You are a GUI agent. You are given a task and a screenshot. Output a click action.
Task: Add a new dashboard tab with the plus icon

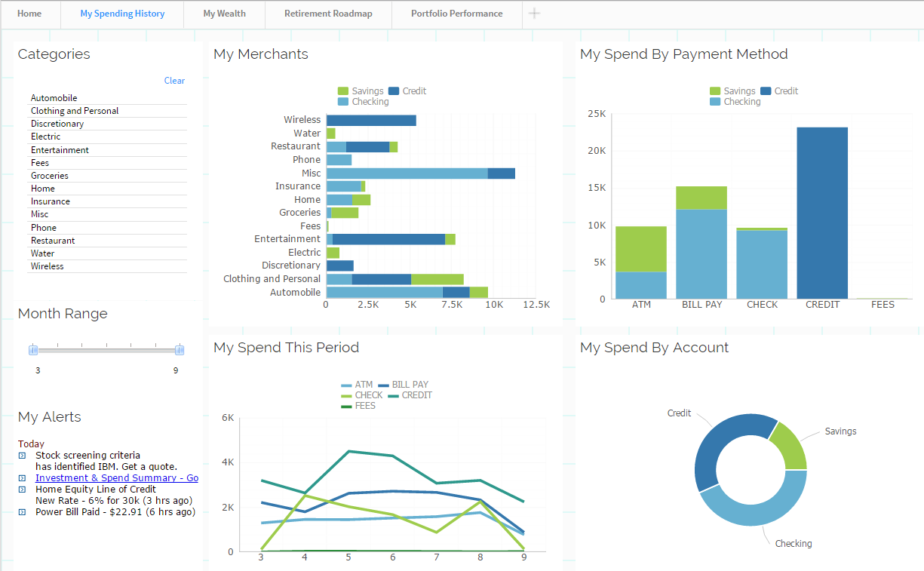(x=534, y=14)
